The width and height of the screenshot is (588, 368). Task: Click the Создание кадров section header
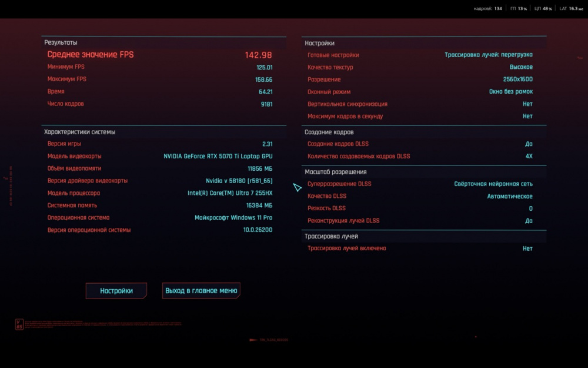(329, 132)
